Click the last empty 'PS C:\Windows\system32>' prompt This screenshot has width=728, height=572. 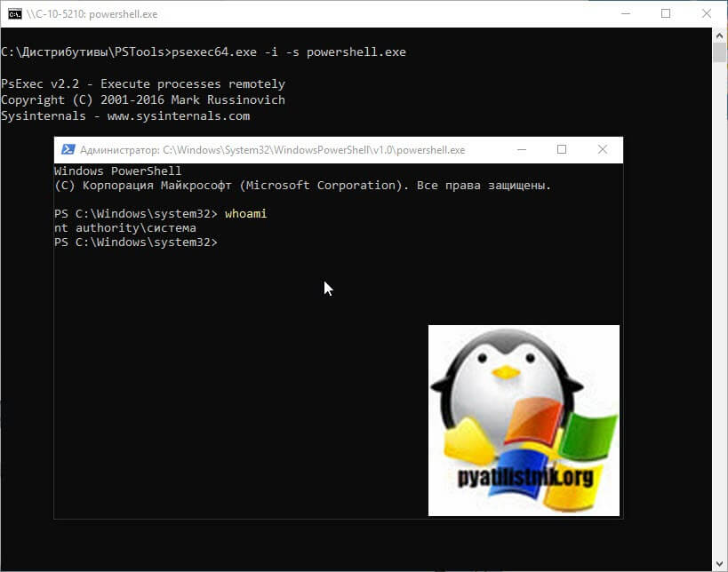[136, 242]
